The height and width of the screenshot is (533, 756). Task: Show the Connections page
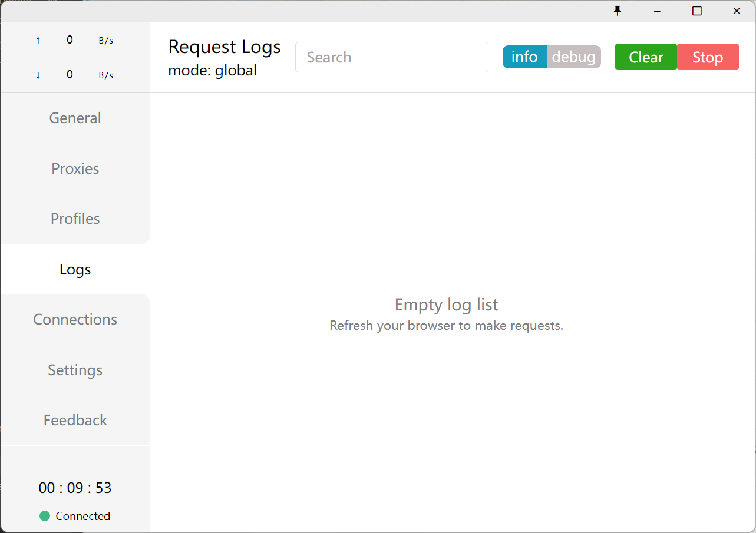(x=75, y=319)
